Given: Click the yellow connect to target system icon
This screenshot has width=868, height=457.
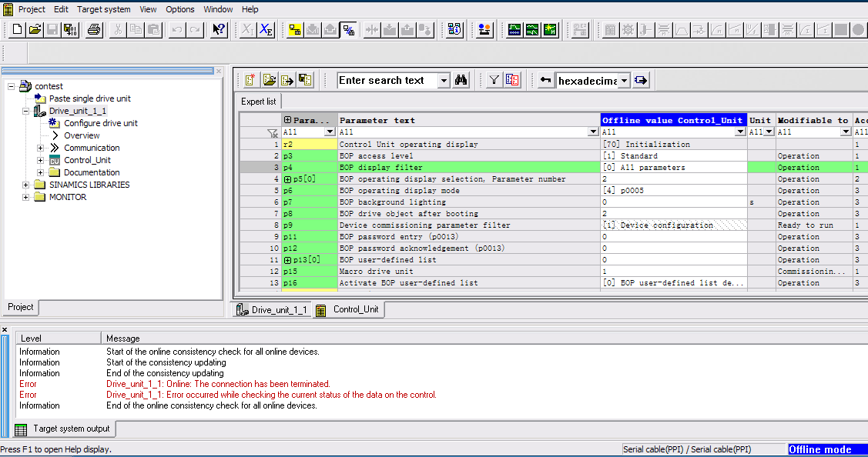Looking at the screenshot, I should [x=294, y=29].
